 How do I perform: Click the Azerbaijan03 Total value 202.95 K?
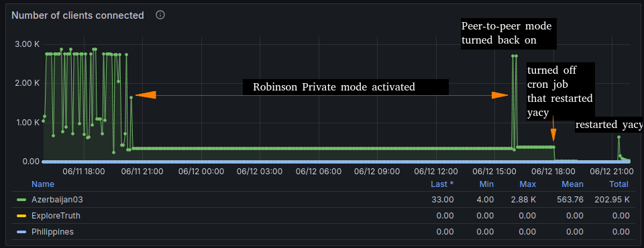point(612,200)
